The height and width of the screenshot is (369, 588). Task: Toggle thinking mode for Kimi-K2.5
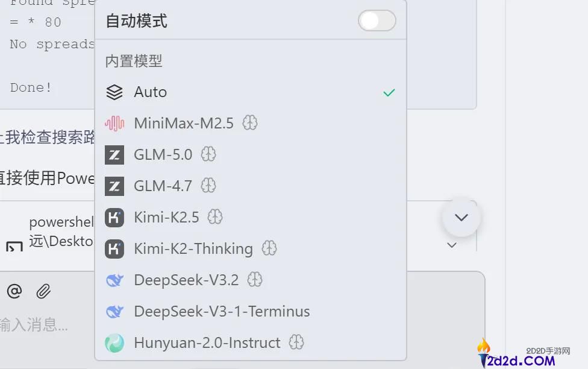point(215,217)
